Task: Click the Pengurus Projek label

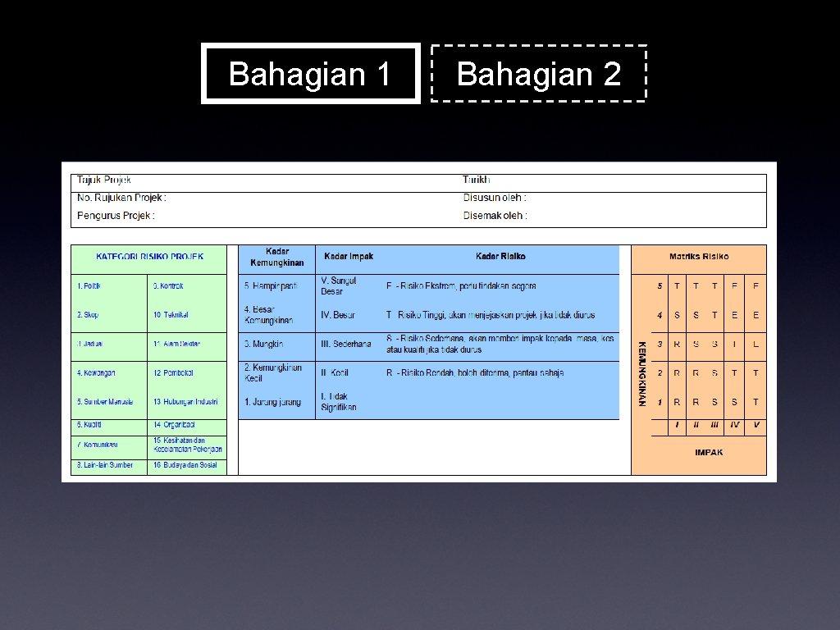Action: click(x=116, y=216)
